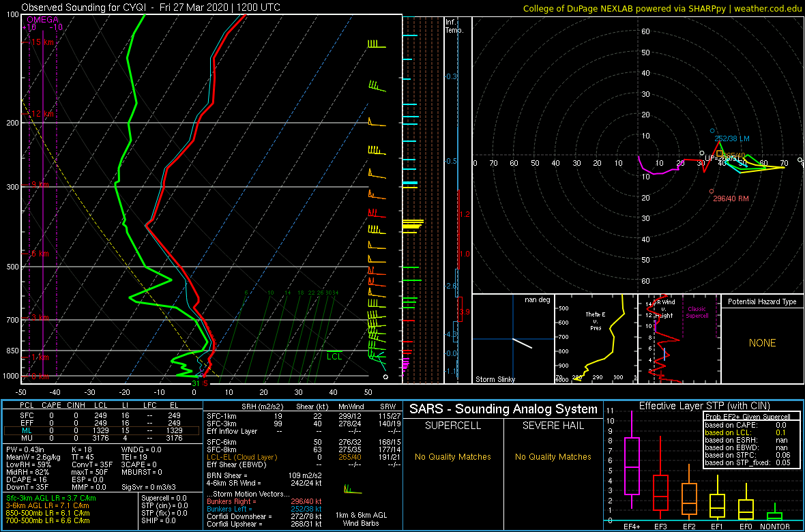Select the '252/38 LM' hodograph label
This screenshot has width=805, height=532.
click(731, 138)
